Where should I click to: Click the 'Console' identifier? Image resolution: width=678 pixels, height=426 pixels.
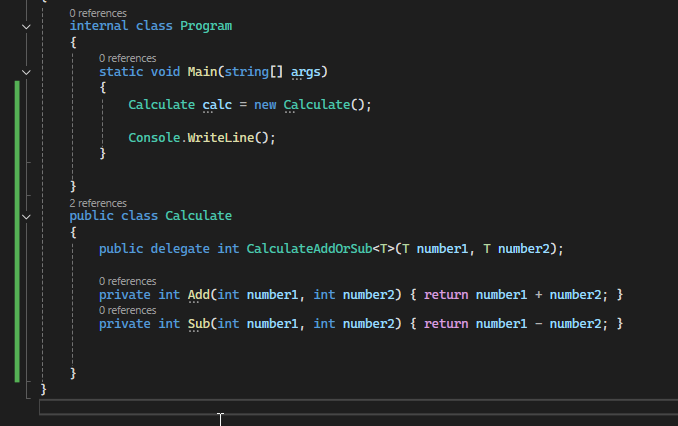(154, 138)
